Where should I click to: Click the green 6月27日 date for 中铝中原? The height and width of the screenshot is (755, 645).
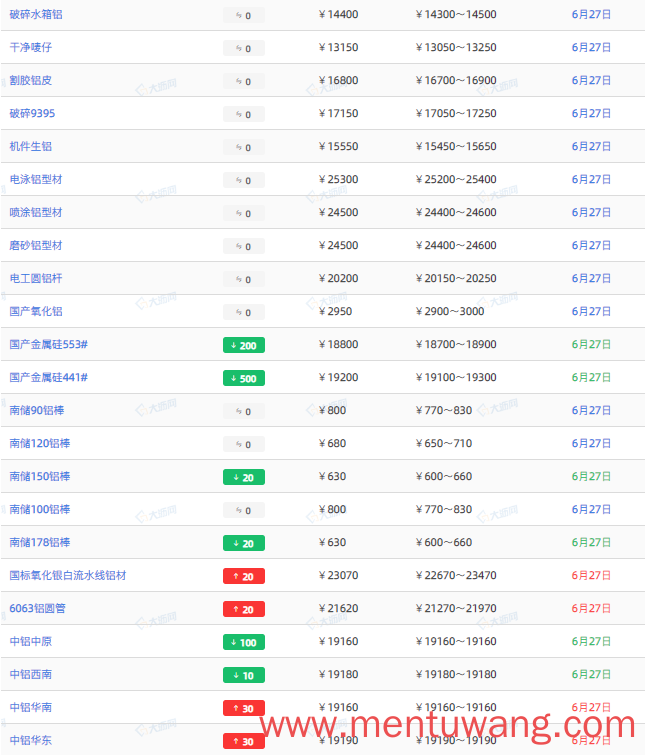[591, 641]
